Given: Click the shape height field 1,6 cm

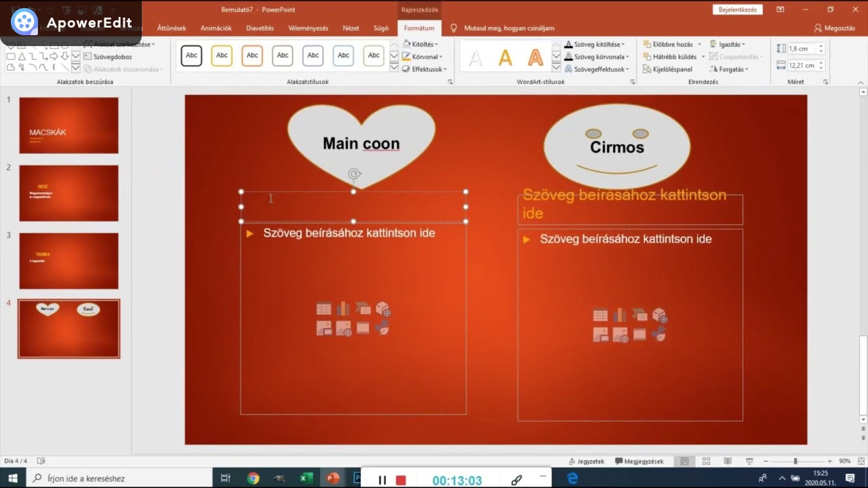Looking at the screenshot, I should pyautogui.click(x=801, y=49).
